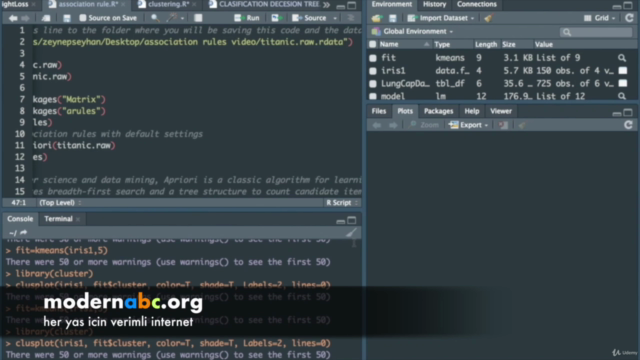The width and height of the screenshot is (640, 360).
Task: Open the Files tab
Action: pos(379,111)
